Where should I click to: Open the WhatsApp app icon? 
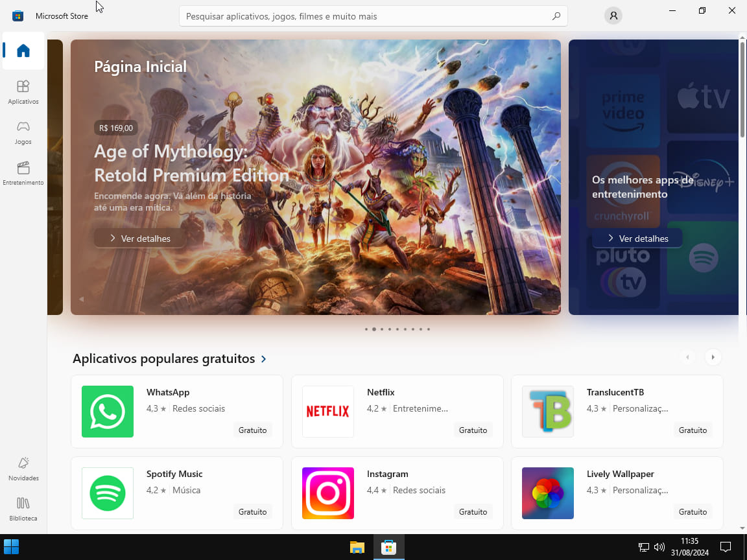point(107,412)
